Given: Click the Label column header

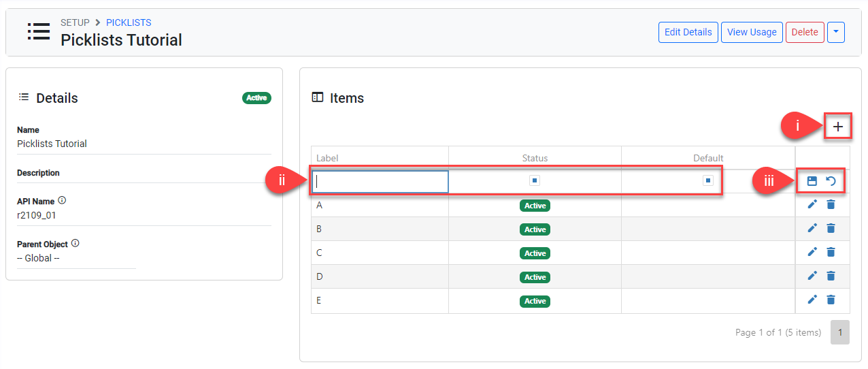Looking at the screenshot, I should (327, 158).
